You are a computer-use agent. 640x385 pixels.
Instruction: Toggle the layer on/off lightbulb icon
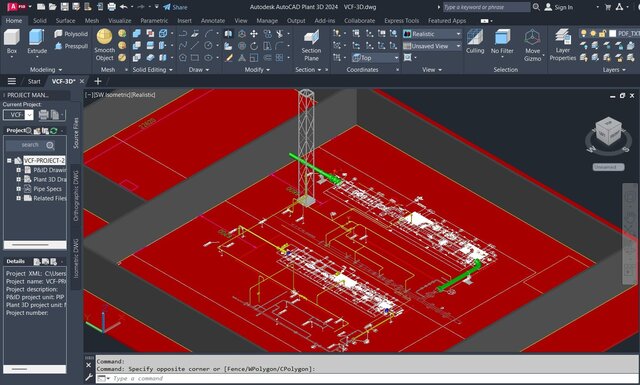point(584,33)
